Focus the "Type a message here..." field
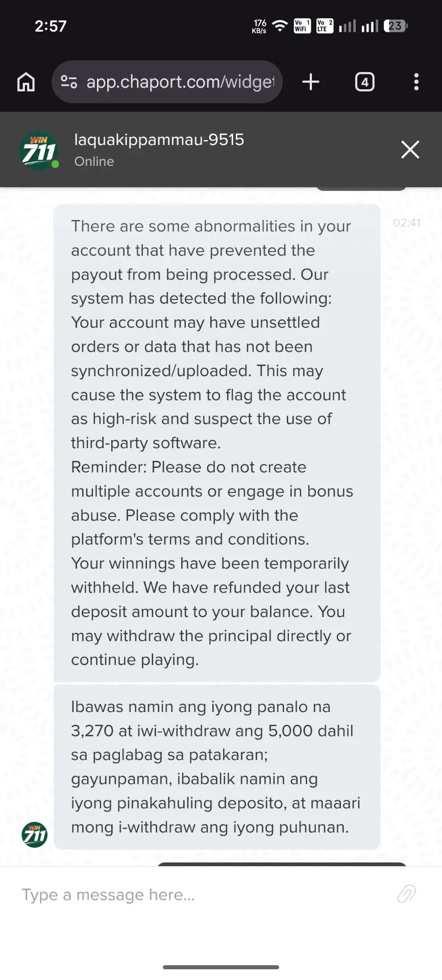Viewport: 442px width, 980px height. pos(204,895)
